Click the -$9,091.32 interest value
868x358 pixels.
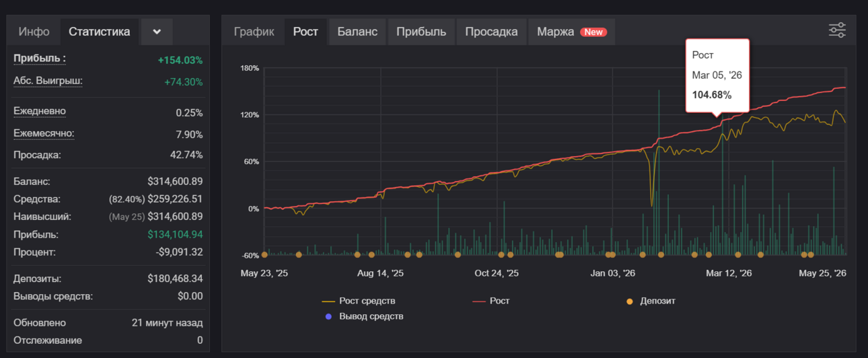178,252
